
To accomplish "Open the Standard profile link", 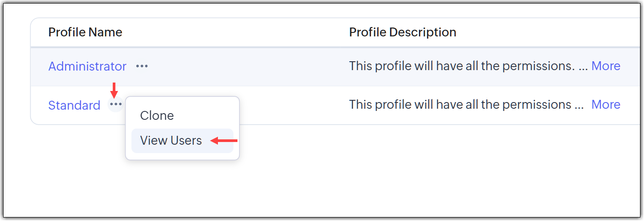I will (74, 105).
